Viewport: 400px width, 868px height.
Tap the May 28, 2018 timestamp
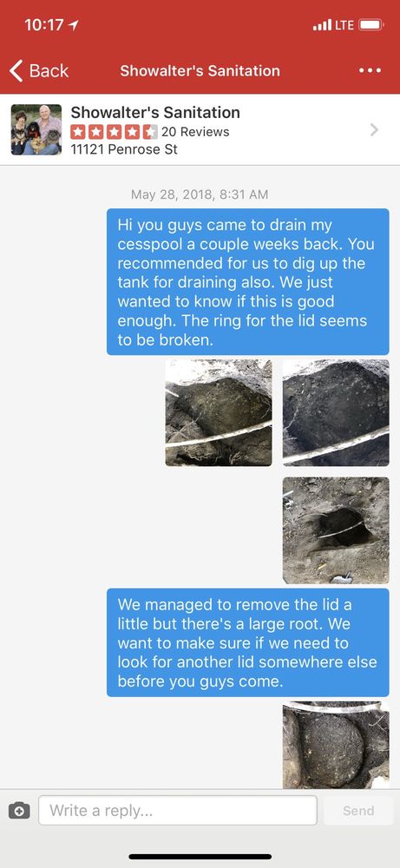point(200,194)
